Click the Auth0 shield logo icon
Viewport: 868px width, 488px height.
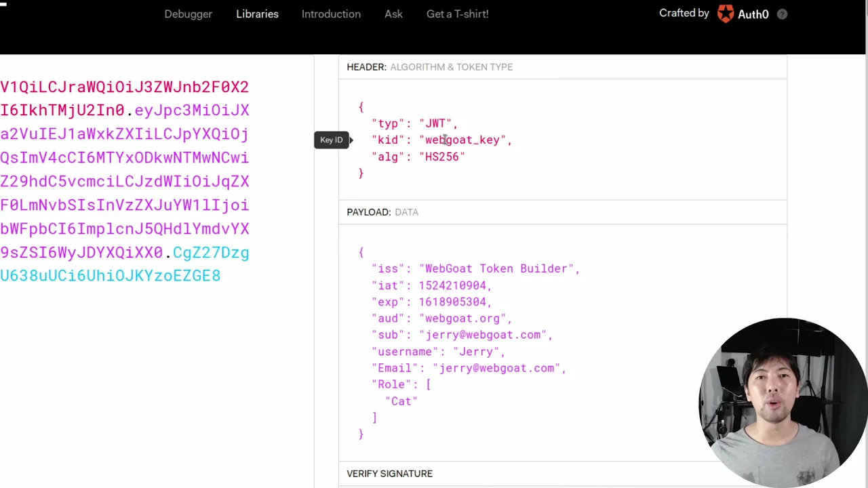(726, 14)
